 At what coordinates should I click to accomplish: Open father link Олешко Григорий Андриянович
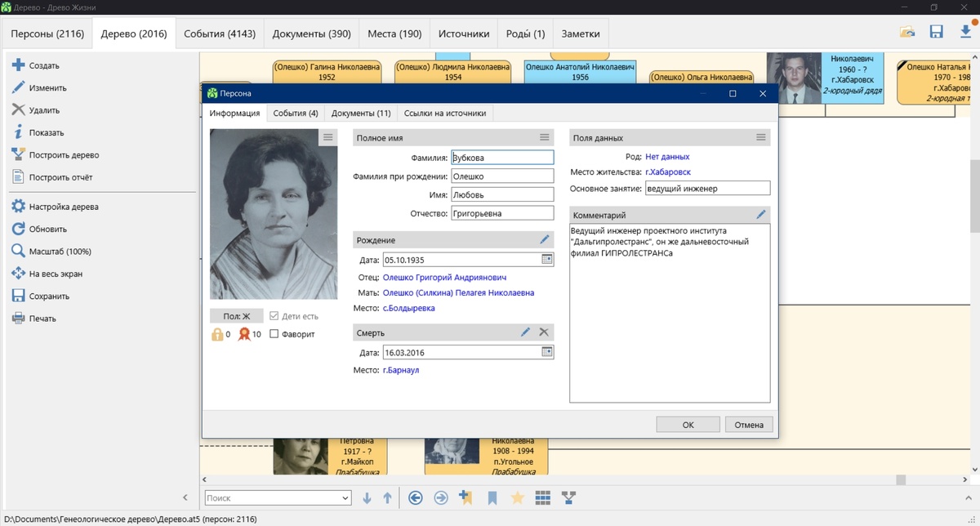445,278
